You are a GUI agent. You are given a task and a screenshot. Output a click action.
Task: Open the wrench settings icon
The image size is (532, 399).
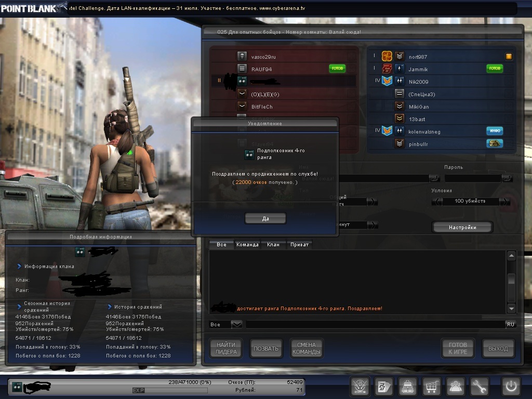(x=479, y=387)
